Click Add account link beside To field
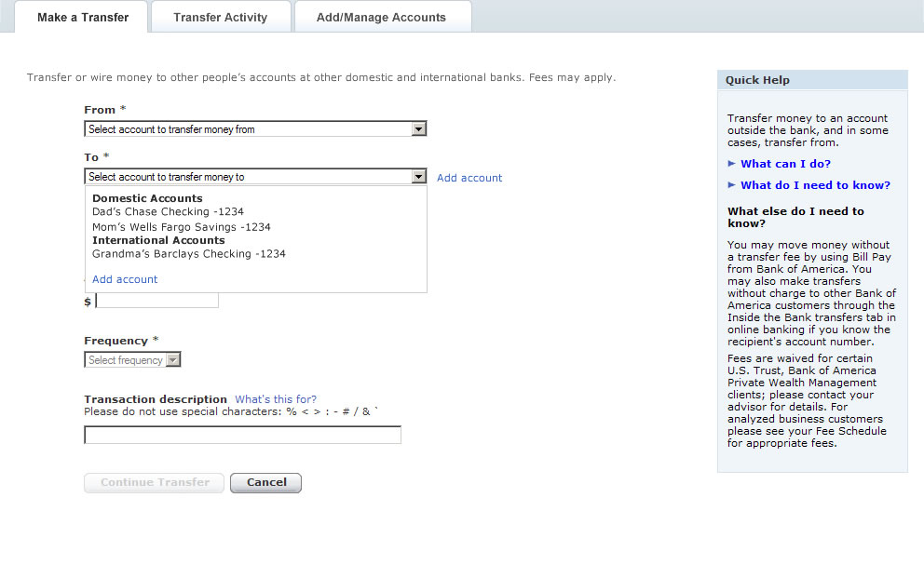This screenshot has height=565, width=924. tap(469, 178)
